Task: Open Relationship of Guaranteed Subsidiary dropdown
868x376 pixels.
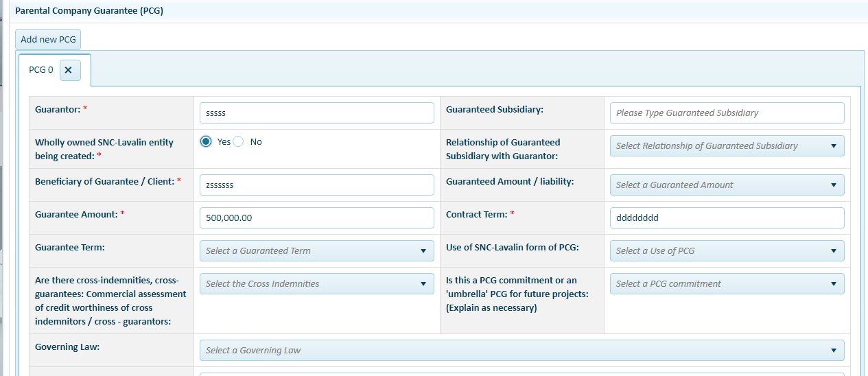Action: point(726,146)
